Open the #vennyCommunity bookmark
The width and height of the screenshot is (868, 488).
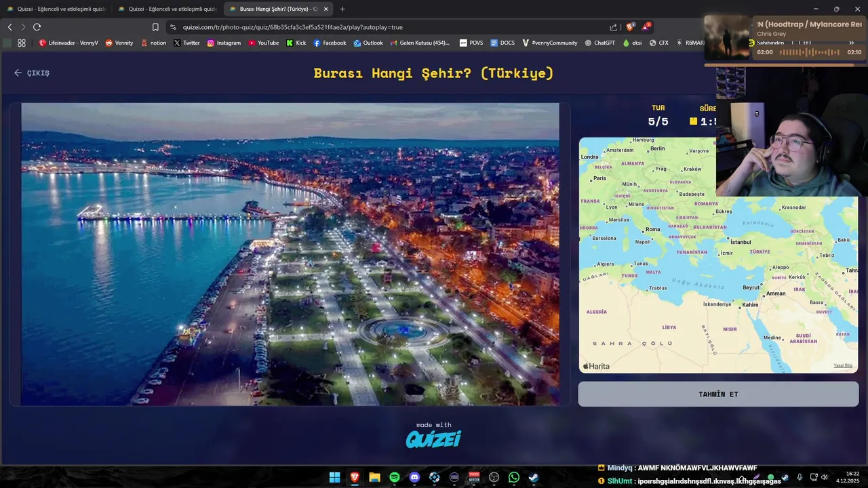point(550,43)
